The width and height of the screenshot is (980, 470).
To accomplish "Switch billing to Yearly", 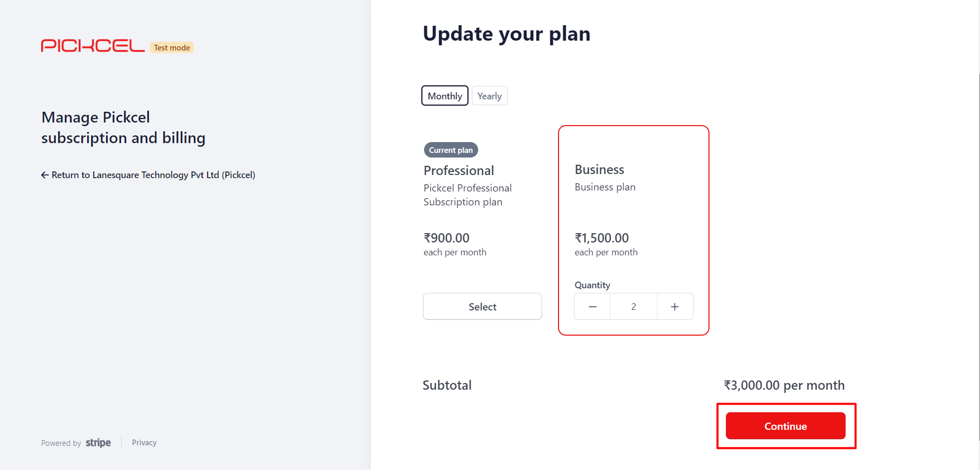I will pyautogui.click(x=489, y=96).
